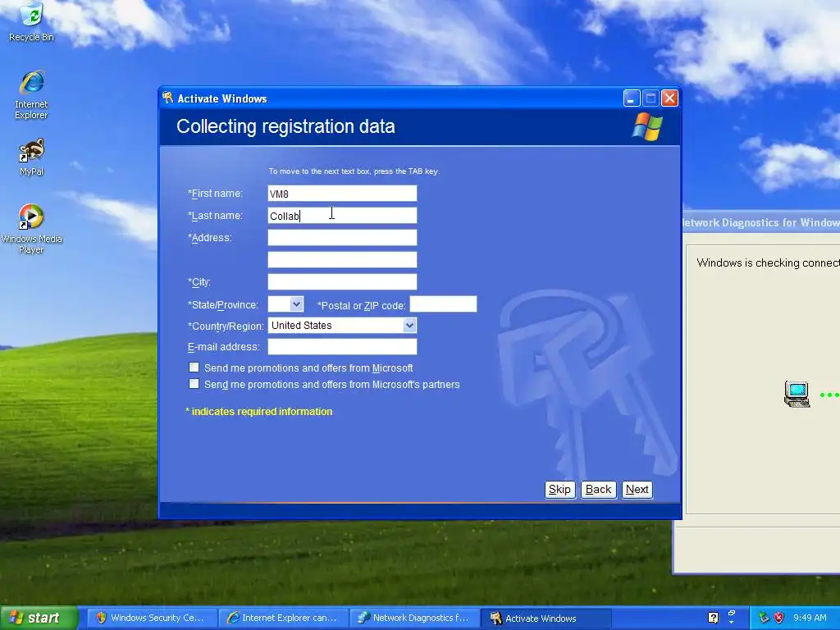Focus the E-mail address field
Image resolution: width=840 pixels, height=630 pixels.
(342, 347)
